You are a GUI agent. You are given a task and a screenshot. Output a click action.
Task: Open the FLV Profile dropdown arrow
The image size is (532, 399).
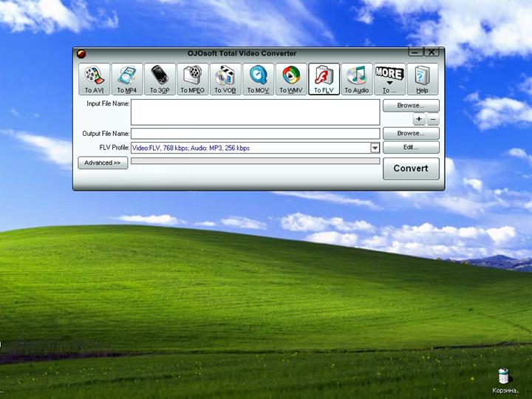(x=375, y=148)
